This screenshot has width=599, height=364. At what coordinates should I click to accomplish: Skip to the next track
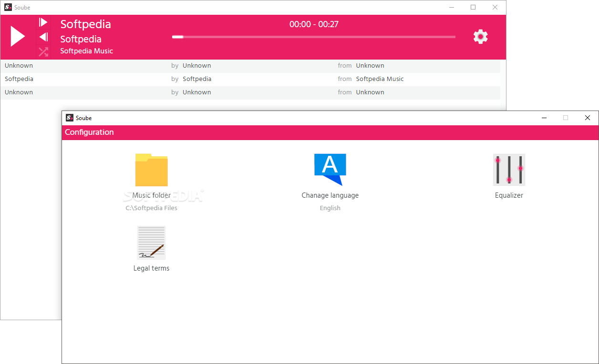tap(43, 22)
